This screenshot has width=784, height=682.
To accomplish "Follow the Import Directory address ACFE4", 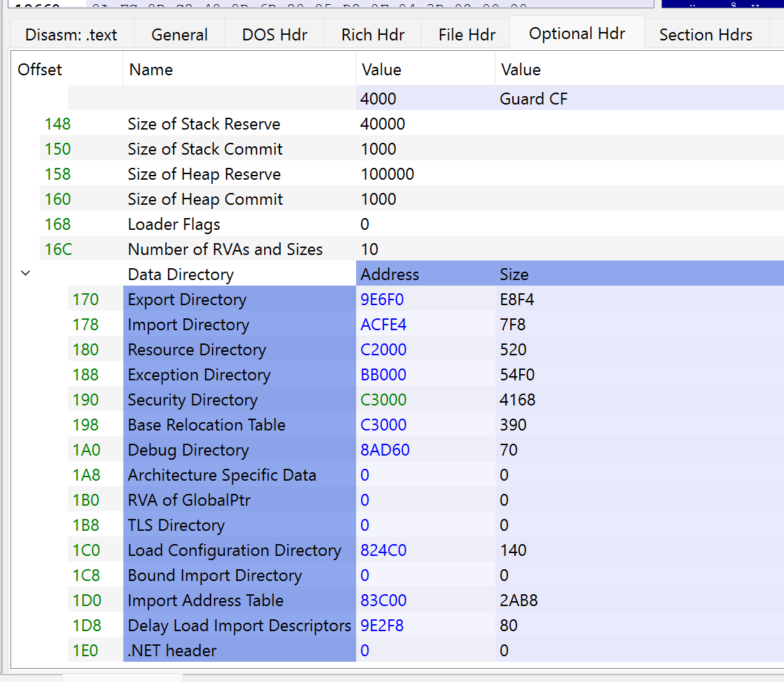I will [x=383, y=325].
